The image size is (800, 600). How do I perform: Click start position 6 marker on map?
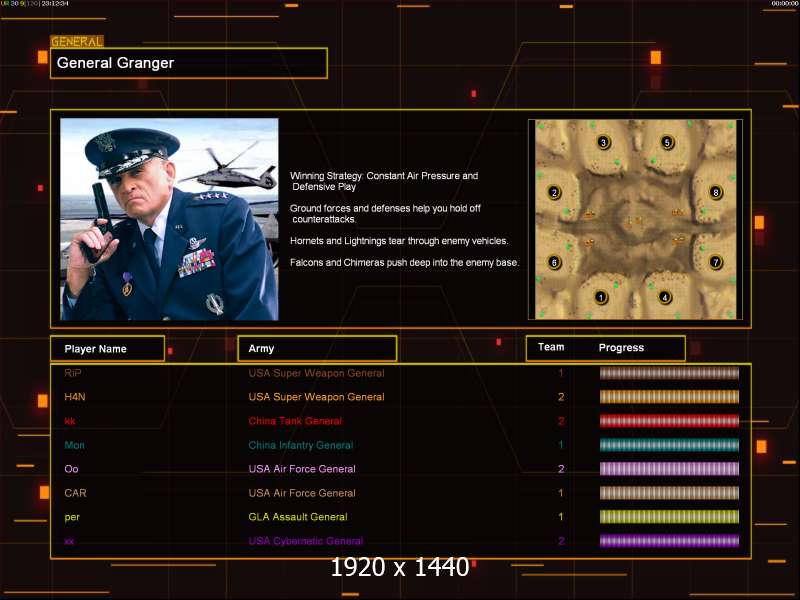click(554, 262)
